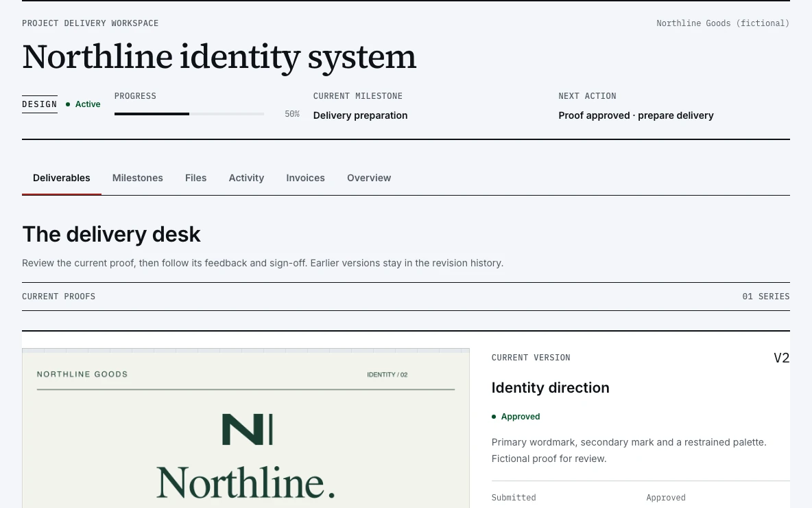Click 'IDENTITY / 02' label in proof

pyautogui.click(x=387, y=375)
